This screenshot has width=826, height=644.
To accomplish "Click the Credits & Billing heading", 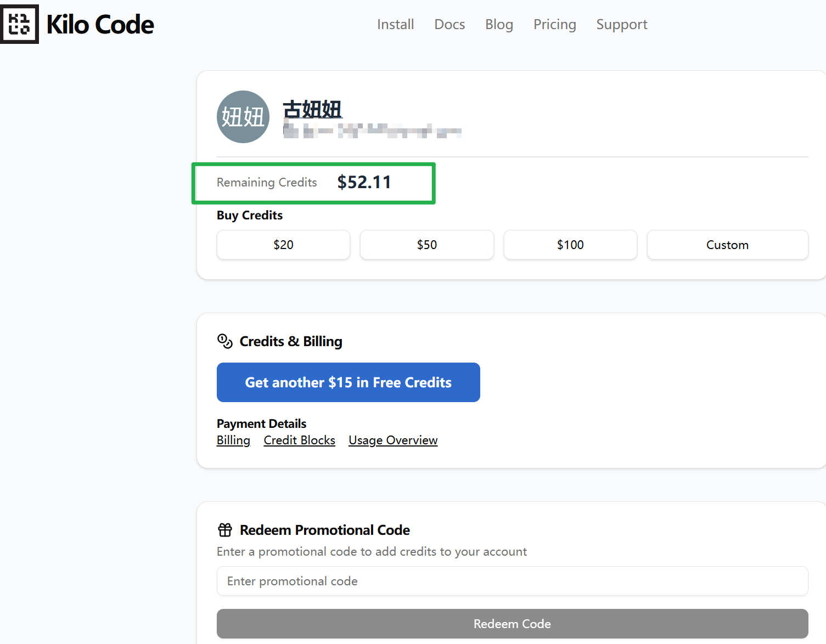I will (x=291, y=341).
